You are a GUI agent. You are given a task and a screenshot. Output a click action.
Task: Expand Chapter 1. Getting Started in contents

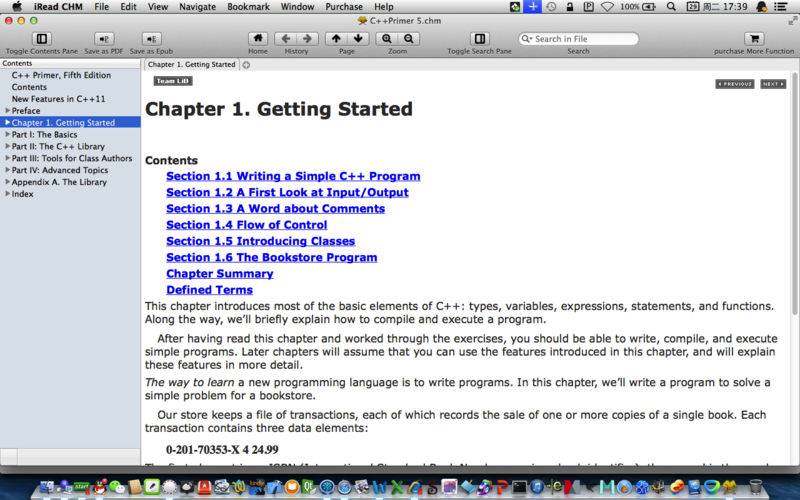tap(8, 122)
